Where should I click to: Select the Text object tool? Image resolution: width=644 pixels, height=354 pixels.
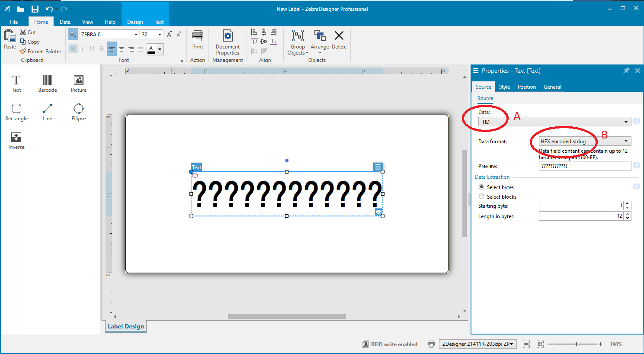coord(16,83)
